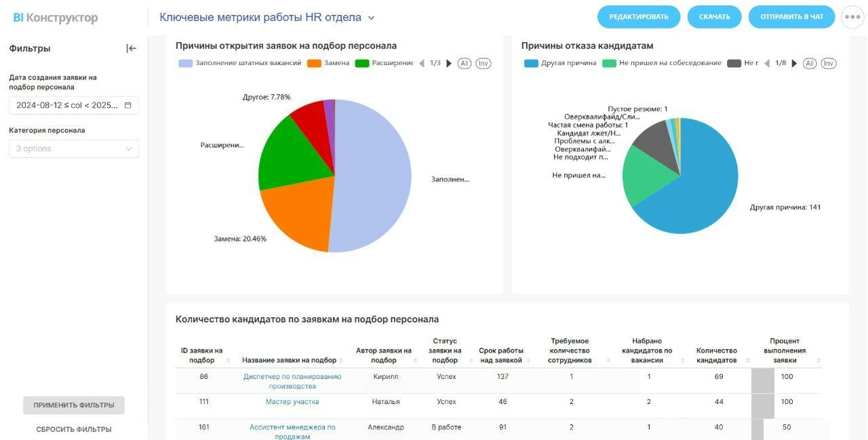
Task: Toggle Расширение legend series
Action: [x=384, y=63]
